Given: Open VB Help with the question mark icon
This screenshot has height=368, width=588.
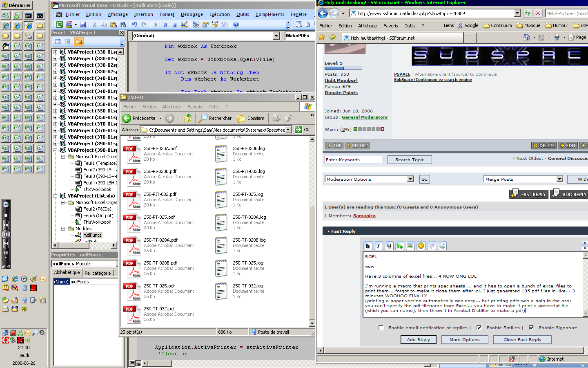Looking at the screenshot, I should 236,25.
